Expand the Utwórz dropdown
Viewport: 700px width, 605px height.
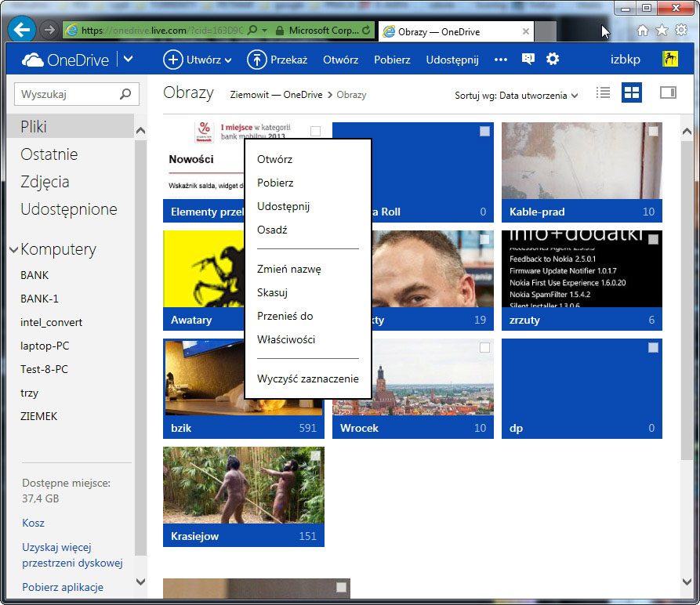tap(228, 60)
